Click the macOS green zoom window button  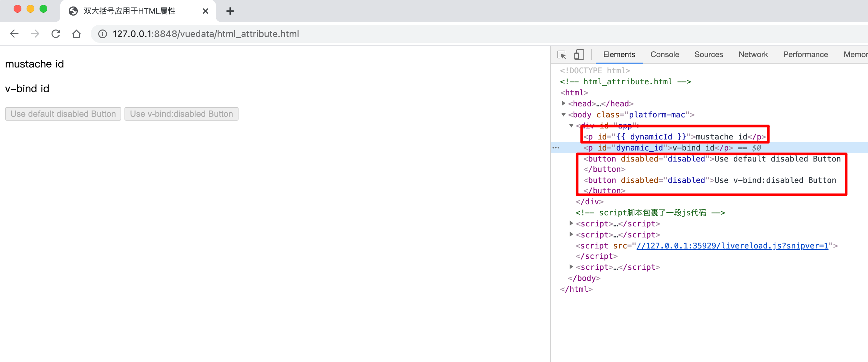(x=43, y=9)
